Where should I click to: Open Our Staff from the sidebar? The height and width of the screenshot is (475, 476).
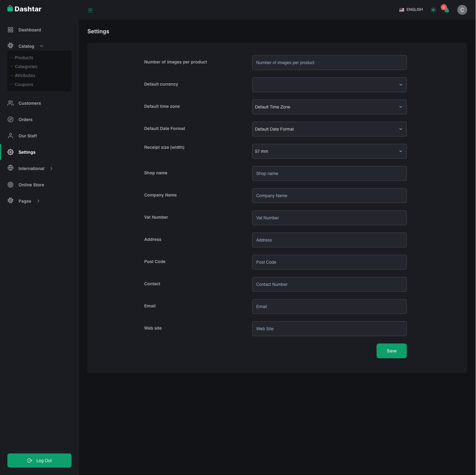tap(27, 136)
